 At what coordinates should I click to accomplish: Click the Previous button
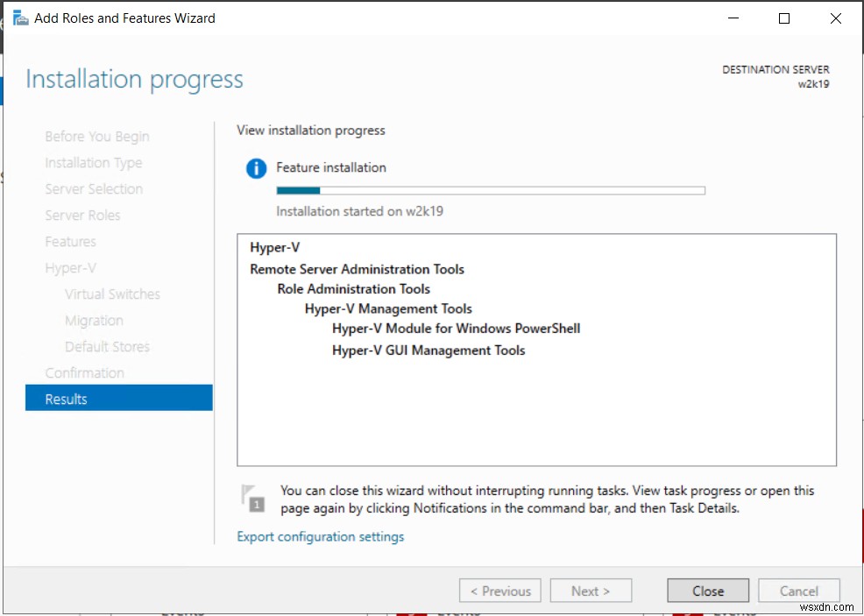click(499, 590)
